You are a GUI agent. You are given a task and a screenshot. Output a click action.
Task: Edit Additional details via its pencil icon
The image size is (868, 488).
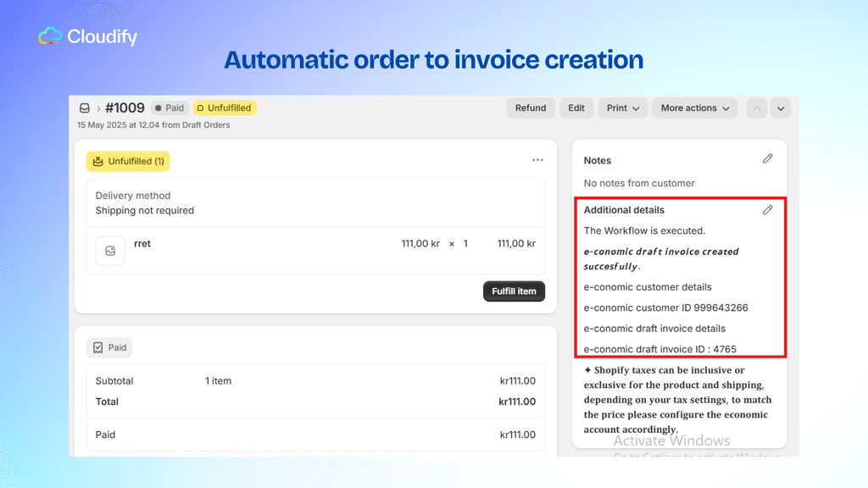coord(768,209)
